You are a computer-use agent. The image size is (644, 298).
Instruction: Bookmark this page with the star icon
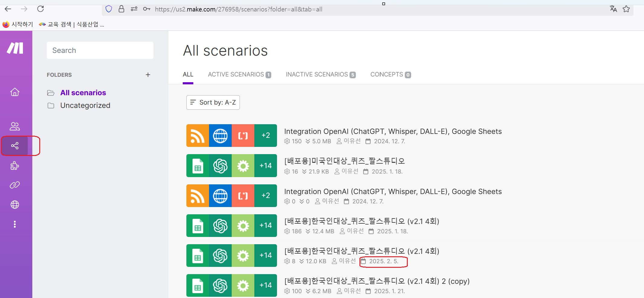pyautogui.click(x=626, y=9)
